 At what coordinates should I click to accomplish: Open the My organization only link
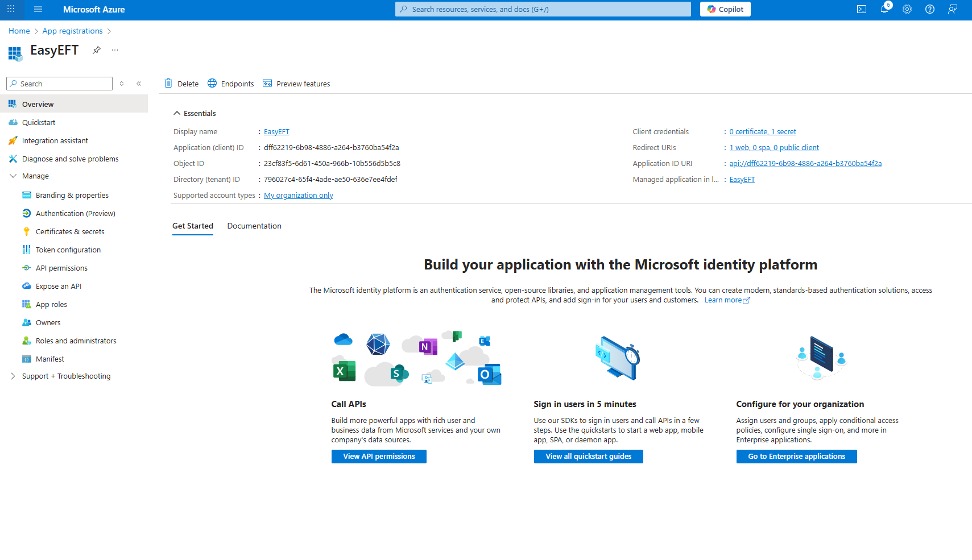point(299,196)
